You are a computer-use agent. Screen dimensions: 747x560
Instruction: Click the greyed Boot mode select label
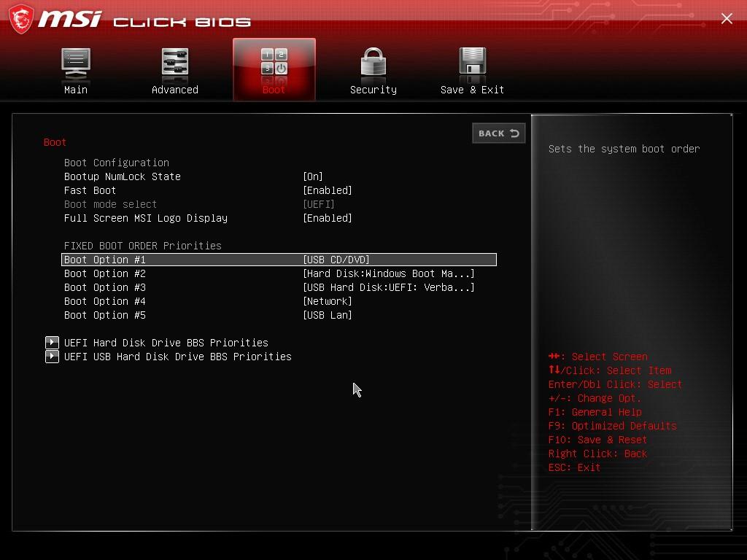[111, 204]
